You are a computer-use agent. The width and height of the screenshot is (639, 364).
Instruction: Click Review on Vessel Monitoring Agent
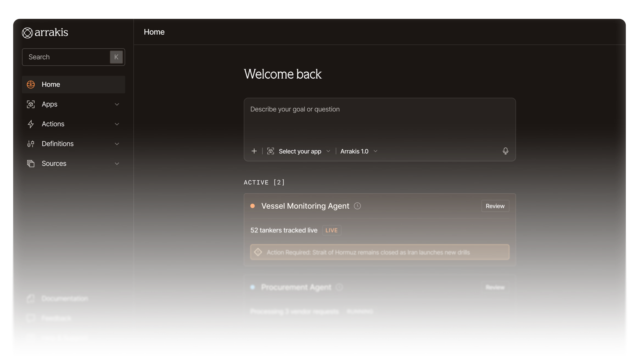pyautogui.click(x=495, y=206)
